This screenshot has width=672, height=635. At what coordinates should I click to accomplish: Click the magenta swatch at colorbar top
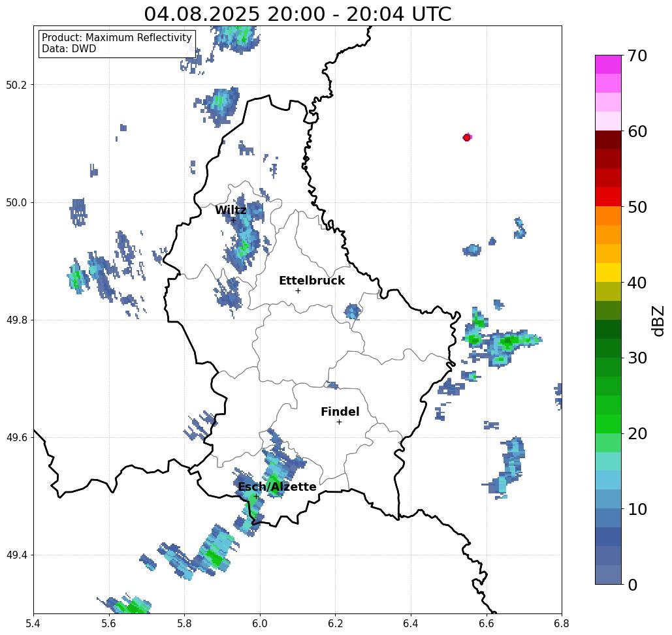point(608,65)
